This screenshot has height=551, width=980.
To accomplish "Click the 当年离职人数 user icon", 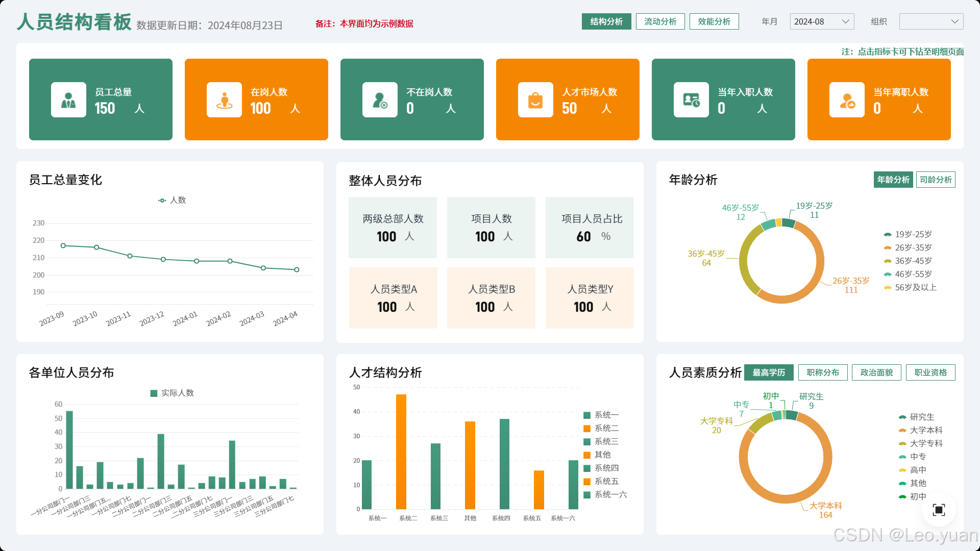I will tap(847, 100).
